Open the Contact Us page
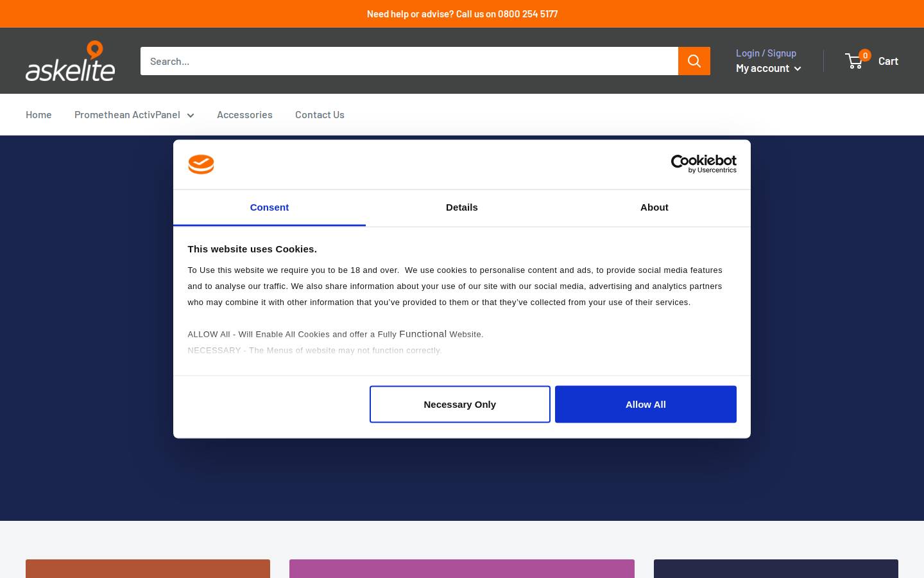The width and height of the screenshot is (924, 578). (320, 114)
